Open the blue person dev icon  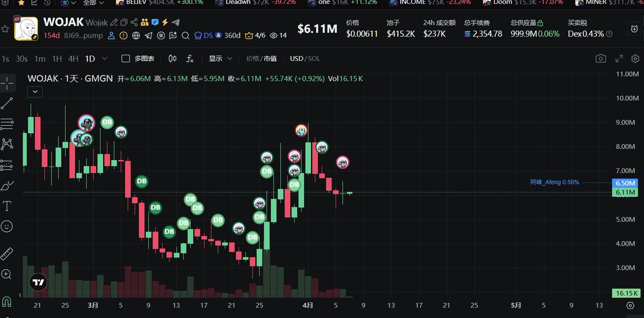click(111, 36)
